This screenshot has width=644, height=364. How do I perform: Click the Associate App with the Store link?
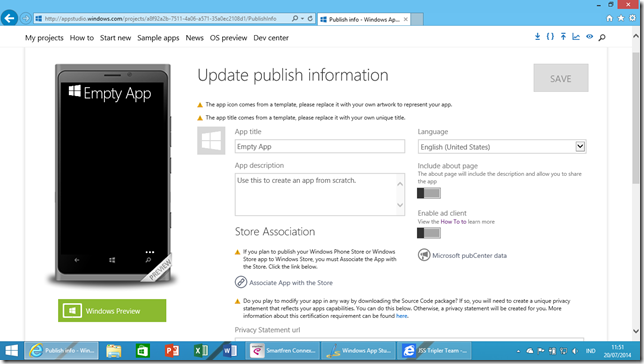click(291, 283)
